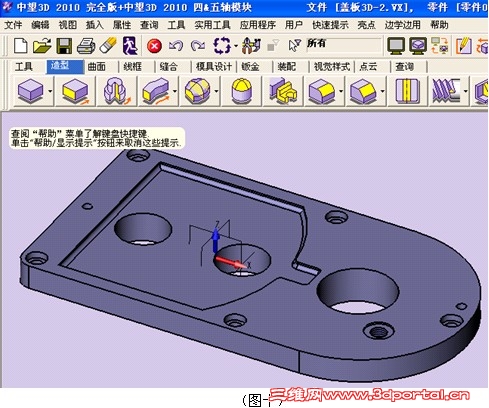Viewport: 489px width, 408px height.
Task: Switch to the 工具 toolbar tab
Action: click(23, 67)
